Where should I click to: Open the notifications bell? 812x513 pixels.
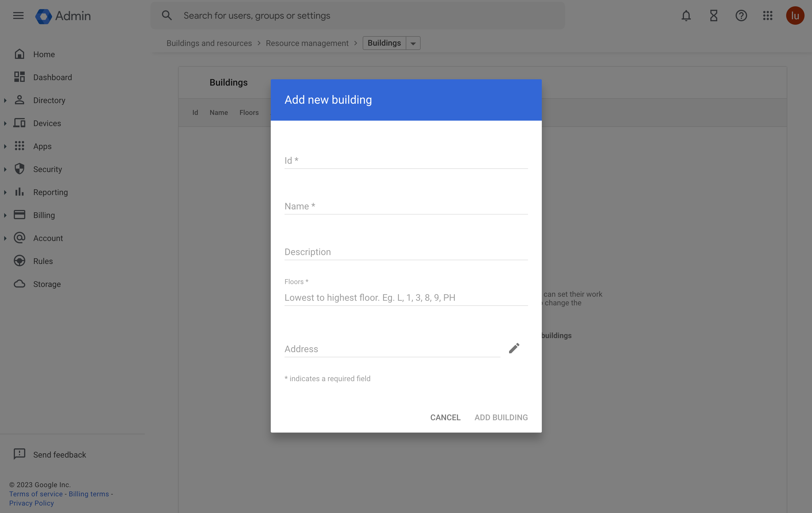[x=686, y=16]
